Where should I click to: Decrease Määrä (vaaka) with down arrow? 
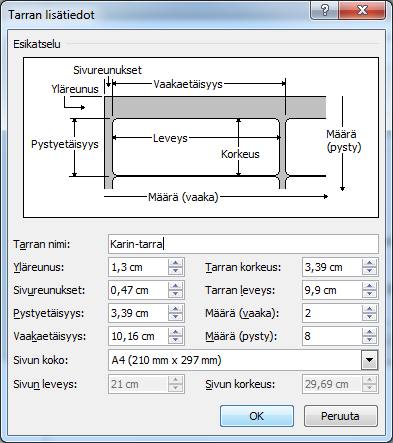click(x=369, y=317)
